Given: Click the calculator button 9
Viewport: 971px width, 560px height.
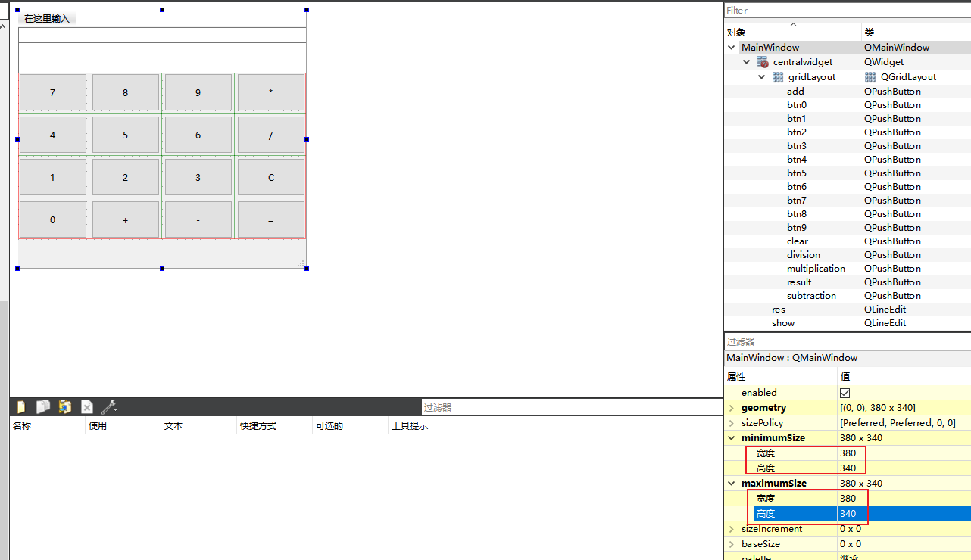Looking at the screenshot, I should 198,93.
